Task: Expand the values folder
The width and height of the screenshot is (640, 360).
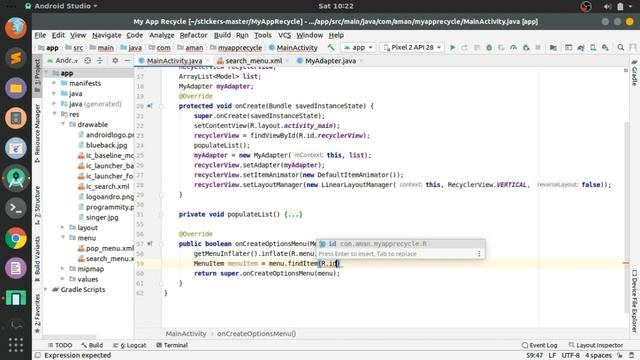Action: tap(63, 279)
